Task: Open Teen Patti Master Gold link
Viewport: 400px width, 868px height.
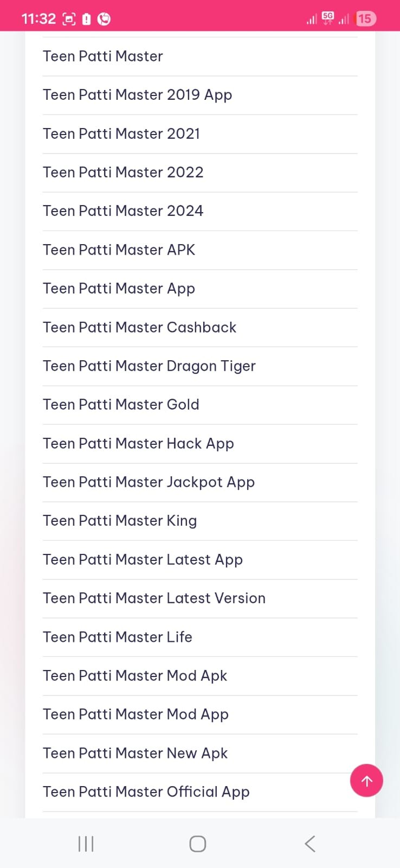Action: pos(120,405)
